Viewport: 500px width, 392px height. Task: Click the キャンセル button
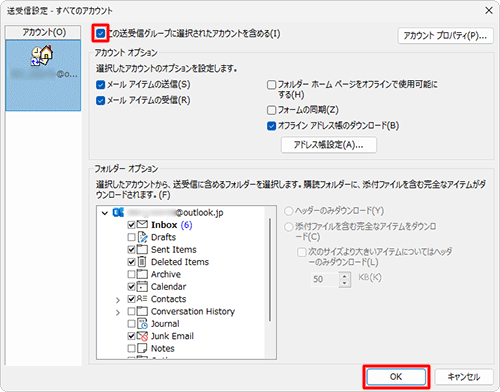tap(464, 377)
